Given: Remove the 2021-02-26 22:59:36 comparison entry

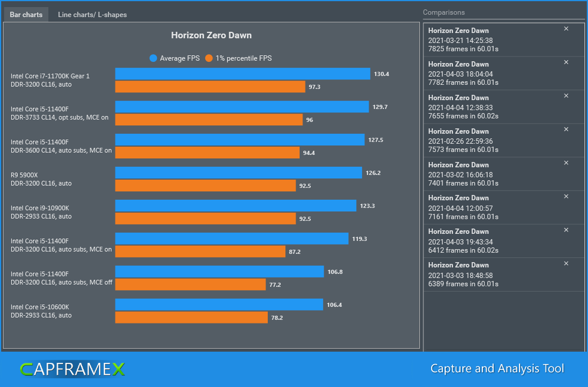Looking at the screenshot, I should pyautogui.click(x=566, y=129).
